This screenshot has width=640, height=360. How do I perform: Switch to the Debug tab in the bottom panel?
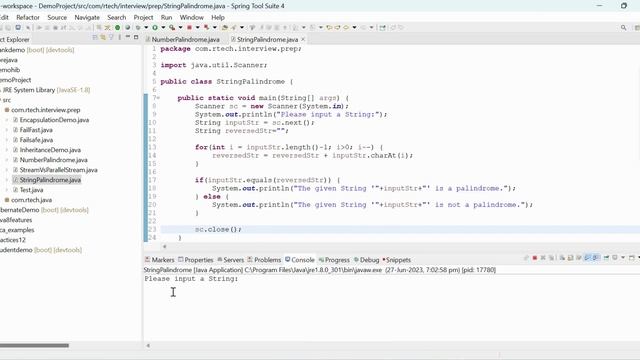[367, 260]
